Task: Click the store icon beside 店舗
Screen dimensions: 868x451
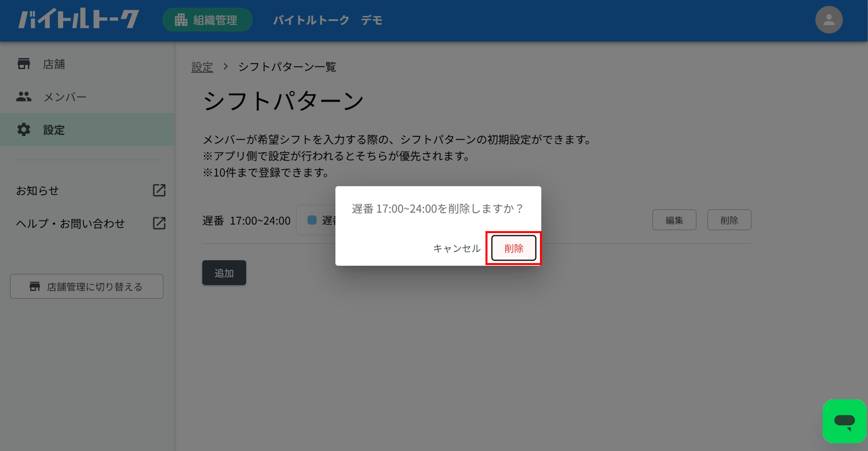Action: point(24,64)
